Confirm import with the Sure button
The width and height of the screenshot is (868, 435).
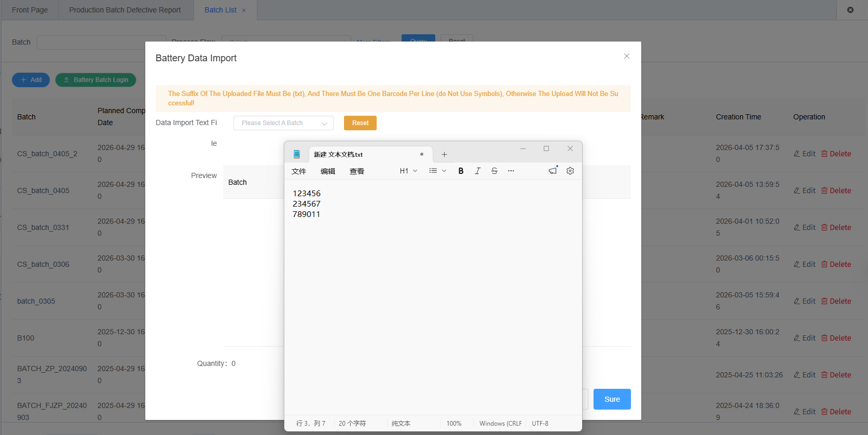[612, 399]
